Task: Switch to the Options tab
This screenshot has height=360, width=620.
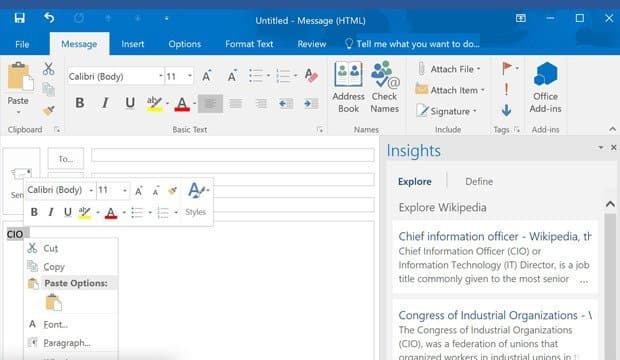Action: pos(185,44)
